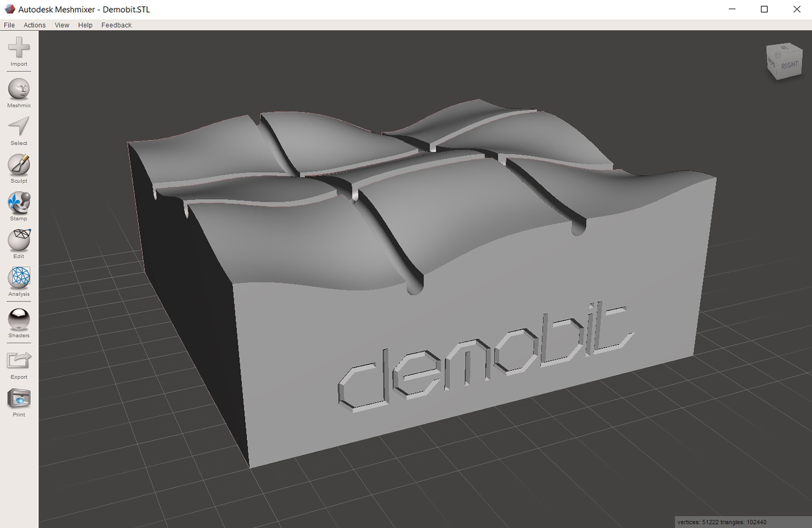The width and height of the screenshot is (812, 528).
Task: Open the View menu
Action: point(62,25)
